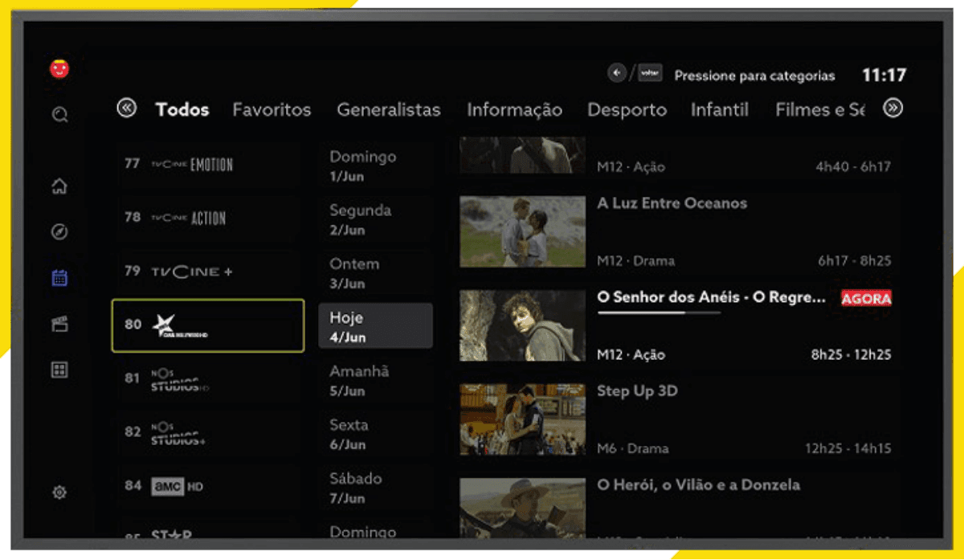Click the M6 · Drama rating label
Screen dimensions: 964x560
(x=633, y=448)
